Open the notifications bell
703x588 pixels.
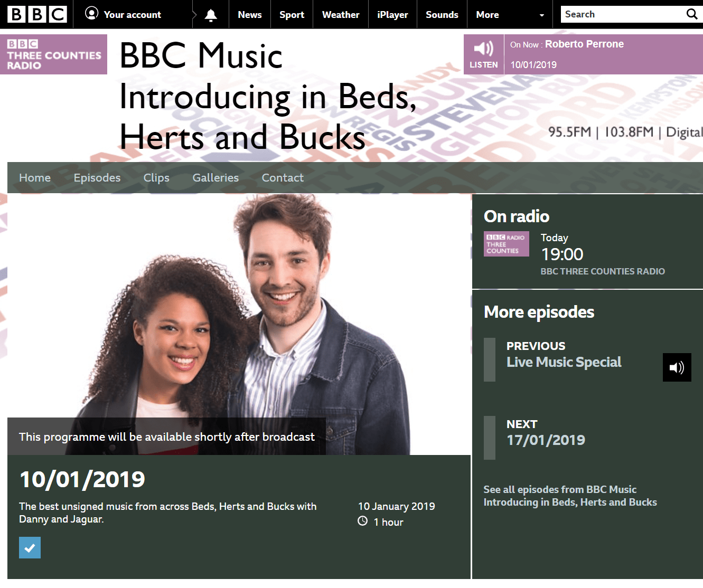(211, 15)
